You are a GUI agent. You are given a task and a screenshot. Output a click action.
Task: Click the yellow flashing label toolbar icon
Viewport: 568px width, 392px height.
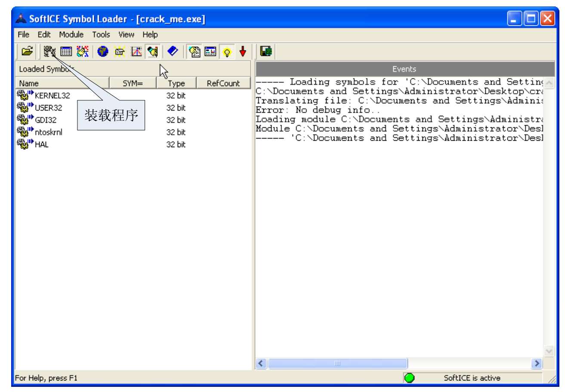coord(120,52)
